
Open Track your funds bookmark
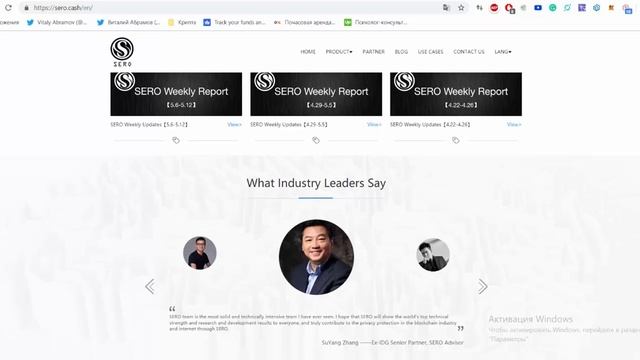[235, 22]
